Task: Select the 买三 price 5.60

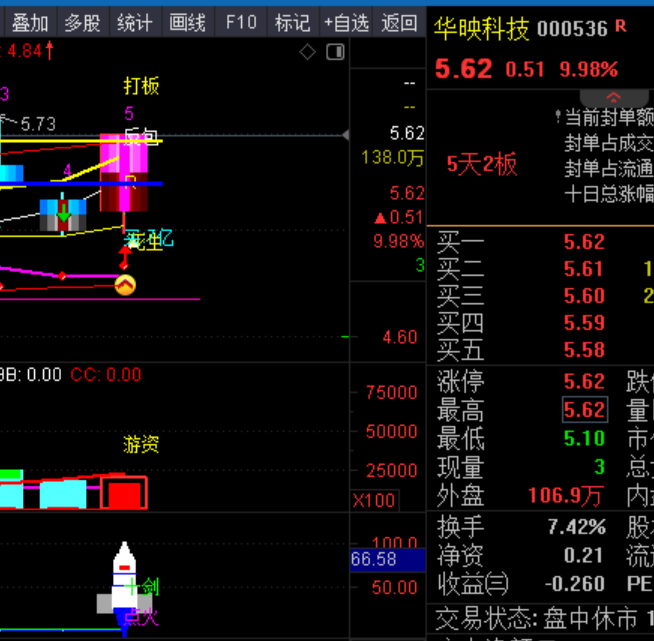Action: pyautogui.click(x=584, y=296)
